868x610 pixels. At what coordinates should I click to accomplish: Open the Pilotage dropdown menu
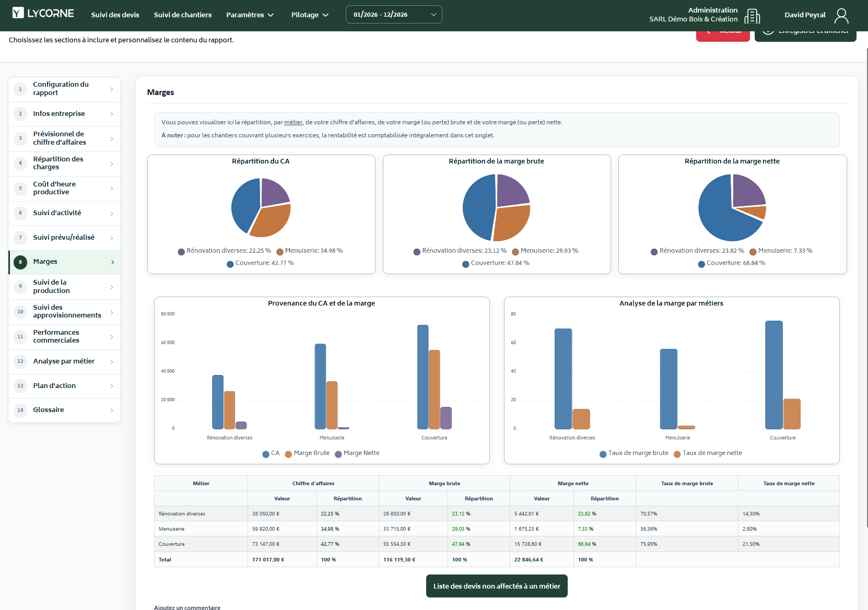310,15
